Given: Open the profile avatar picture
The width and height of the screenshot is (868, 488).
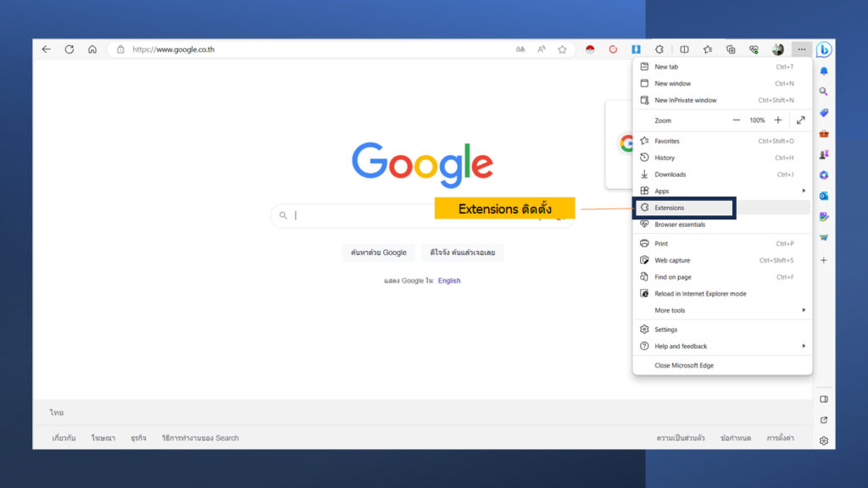Looking at the screenshot, I should coord(778,49).
